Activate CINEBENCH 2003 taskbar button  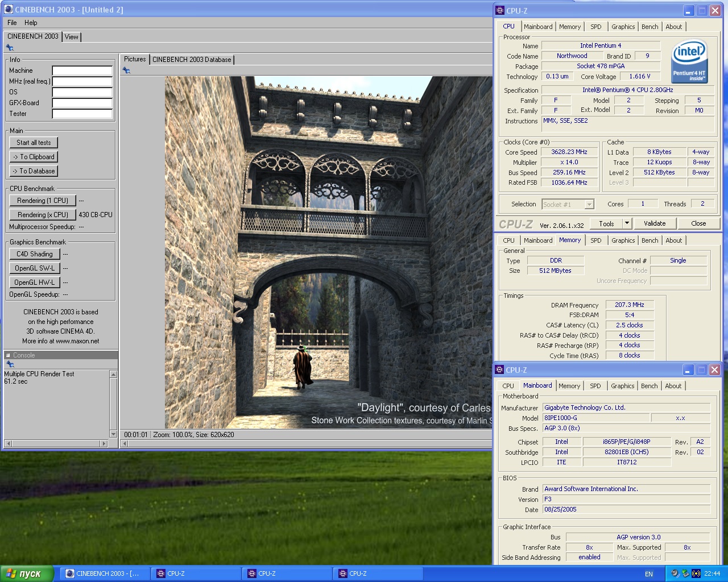click(x=105, y=573)
